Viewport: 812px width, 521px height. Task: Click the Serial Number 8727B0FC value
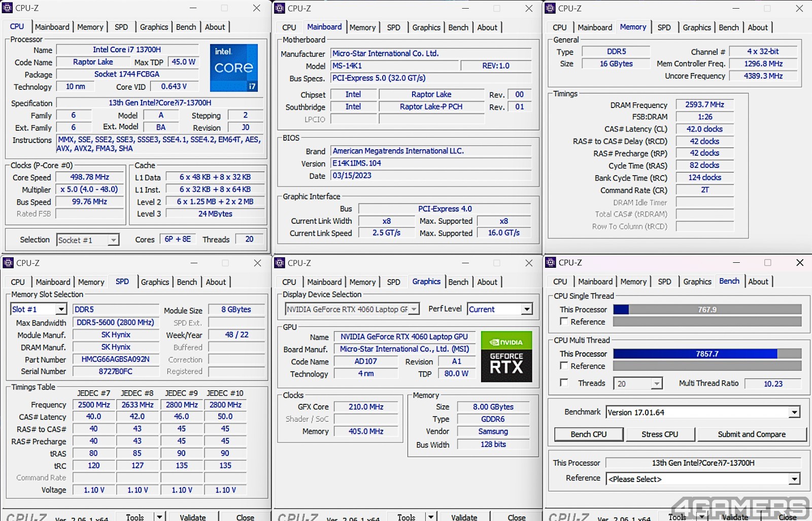(115, 371)
